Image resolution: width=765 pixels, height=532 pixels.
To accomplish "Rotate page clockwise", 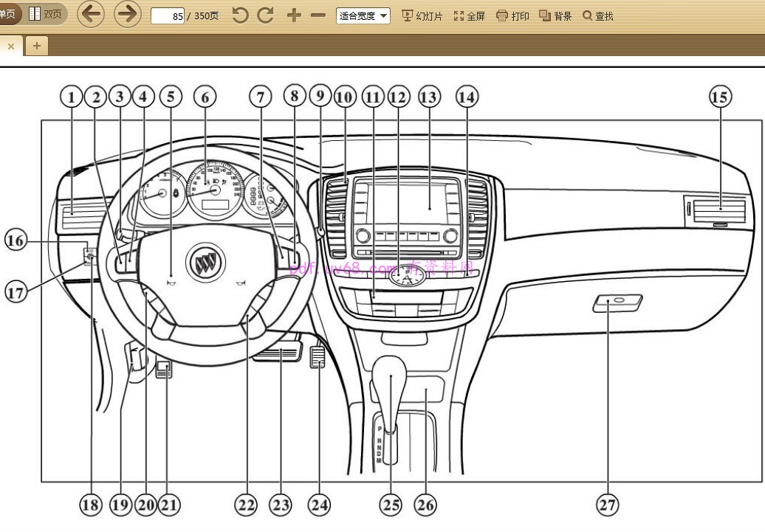I will [x=266, y=15].
